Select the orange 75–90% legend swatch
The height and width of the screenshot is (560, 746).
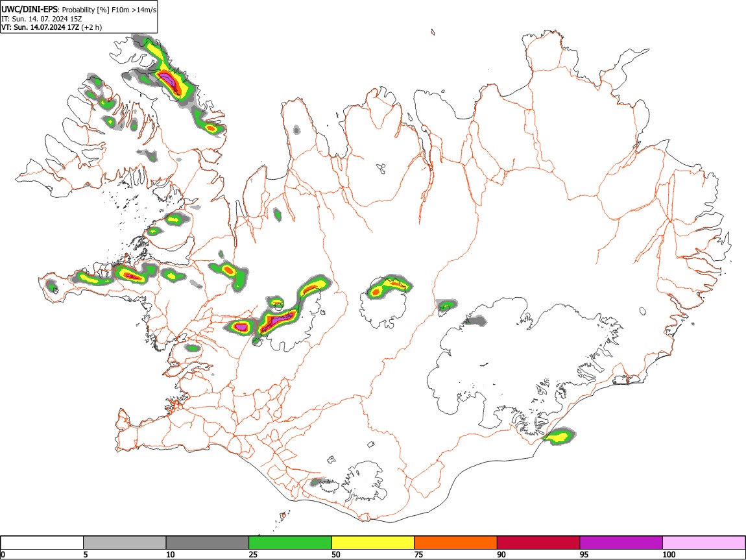click(456, 543)
